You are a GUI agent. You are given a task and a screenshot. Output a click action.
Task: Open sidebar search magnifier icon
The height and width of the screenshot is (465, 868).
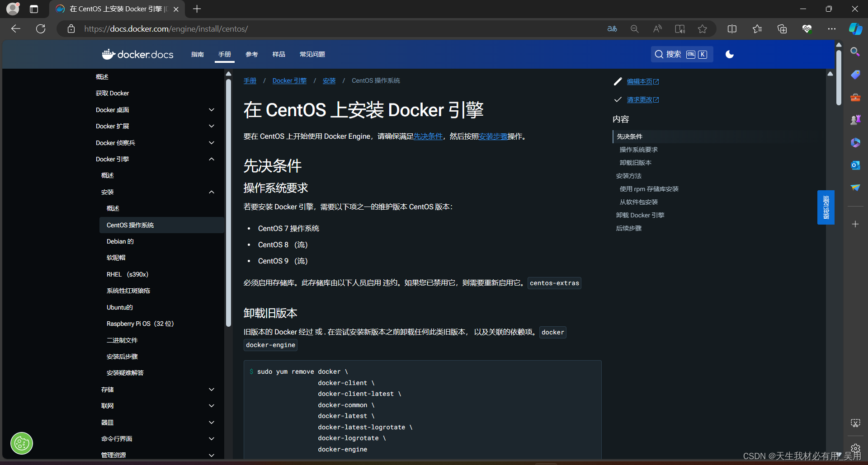855,52
